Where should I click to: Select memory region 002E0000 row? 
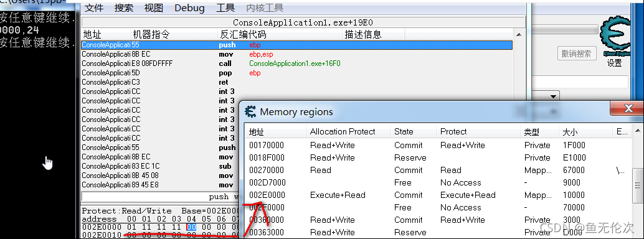coord(438,195)
